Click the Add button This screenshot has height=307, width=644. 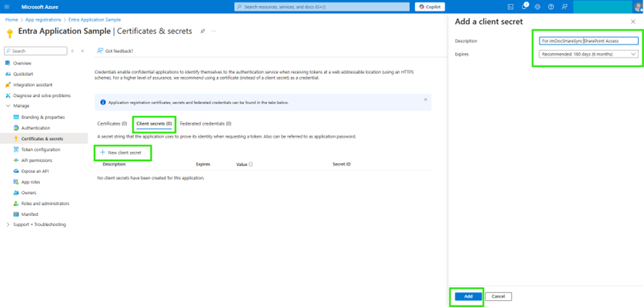point(468,296)
